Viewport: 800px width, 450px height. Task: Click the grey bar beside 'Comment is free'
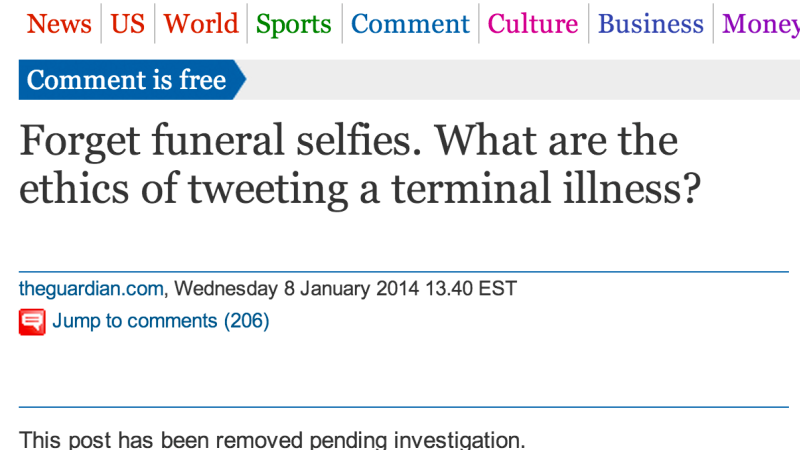[x=520, y=80]
